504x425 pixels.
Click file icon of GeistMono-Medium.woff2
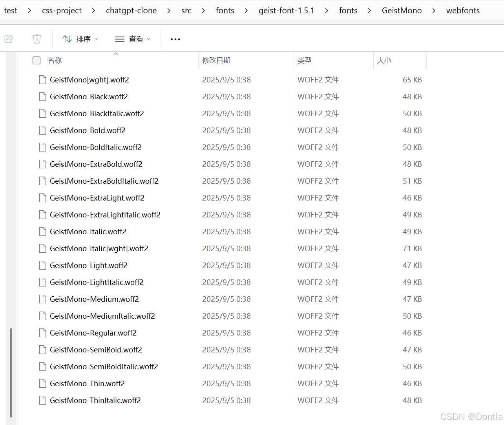pyautogui.click(x=42, y=299)
